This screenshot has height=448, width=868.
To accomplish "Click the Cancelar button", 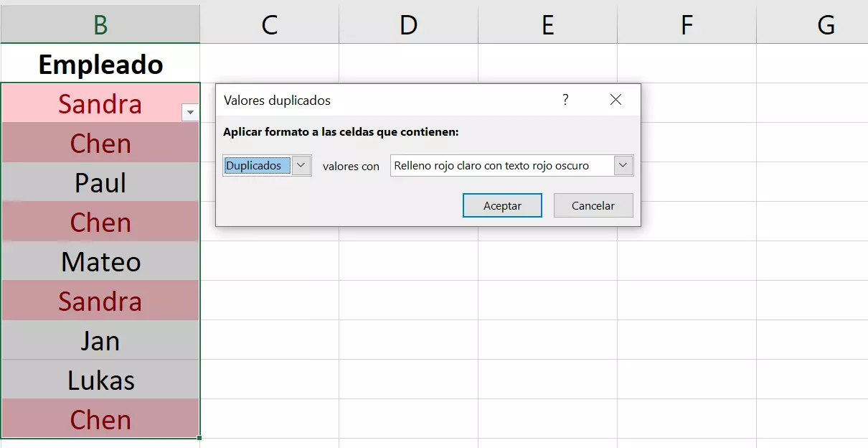I will click(593, 205).
